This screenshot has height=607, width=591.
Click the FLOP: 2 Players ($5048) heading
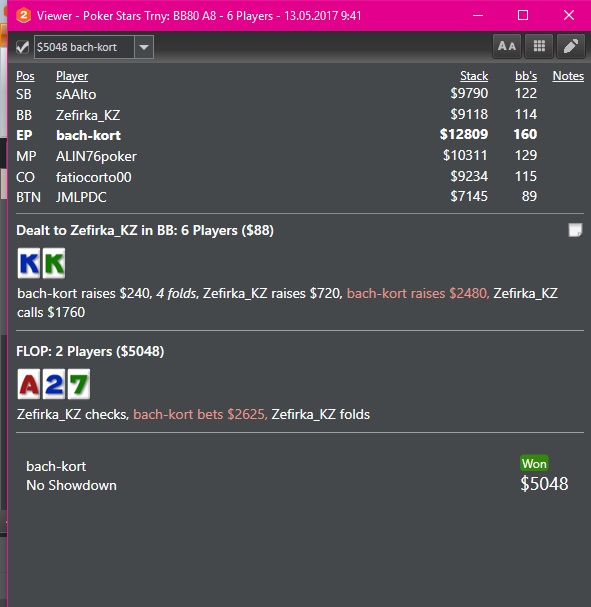pos(90,352)
